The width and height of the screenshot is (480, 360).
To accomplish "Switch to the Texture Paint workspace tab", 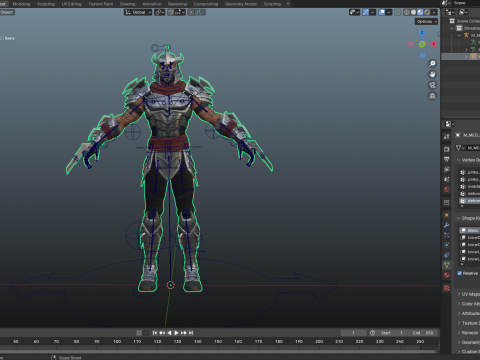I will tap(101, 4).
